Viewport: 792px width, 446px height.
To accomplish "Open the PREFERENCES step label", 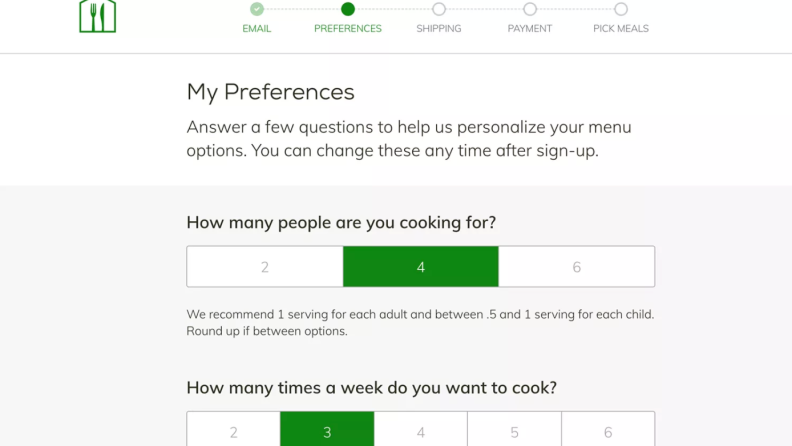I will [348, 29].
